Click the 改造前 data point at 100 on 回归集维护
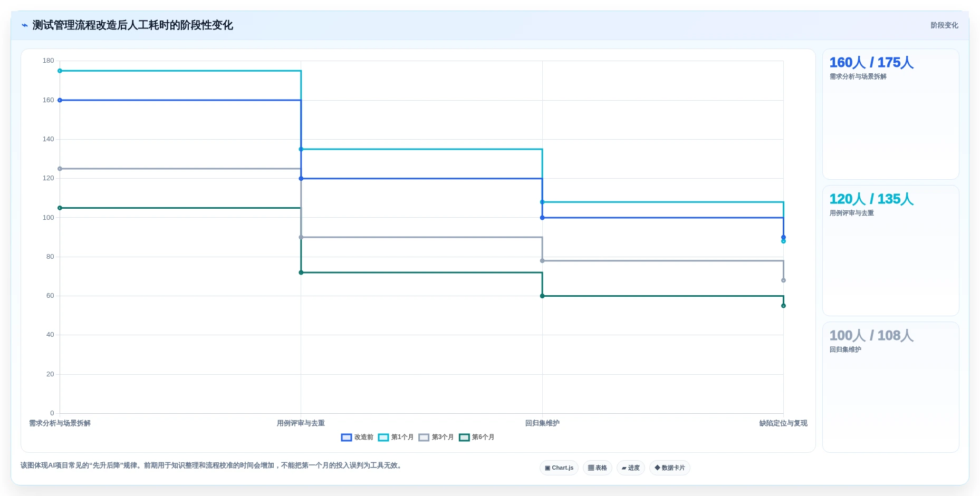 542,218
